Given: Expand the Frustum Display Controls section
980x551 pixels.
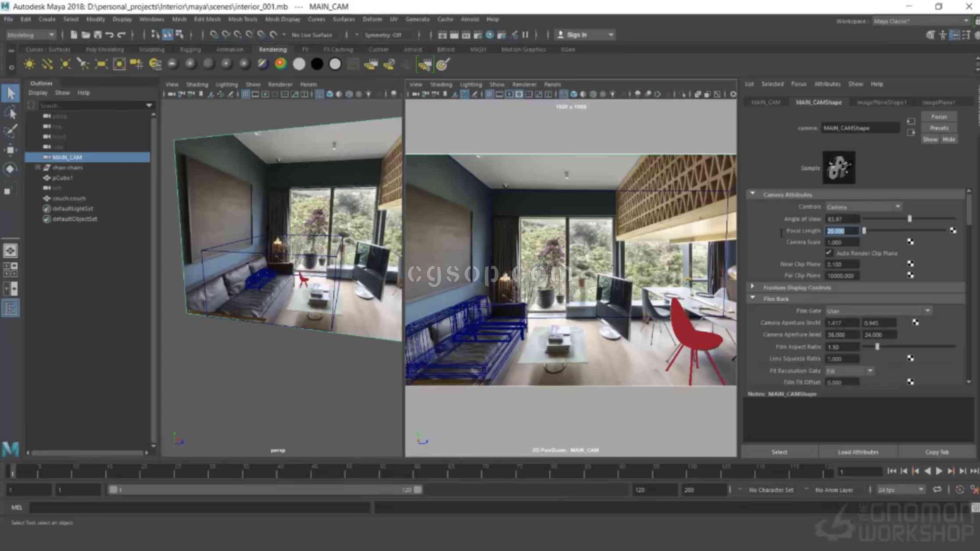Looking at the screenshot, I should pos(753,287).
